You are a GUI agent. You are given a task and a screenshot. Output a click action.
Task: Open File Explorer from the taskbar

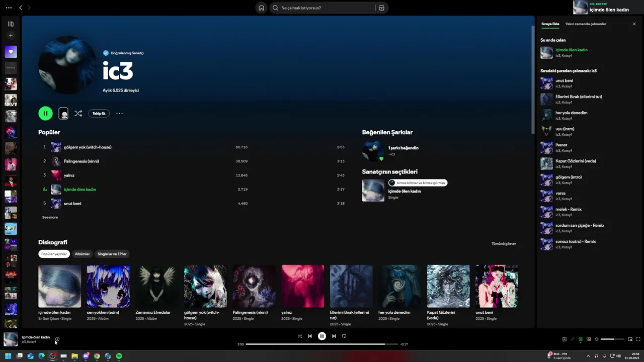coord(74,356)
